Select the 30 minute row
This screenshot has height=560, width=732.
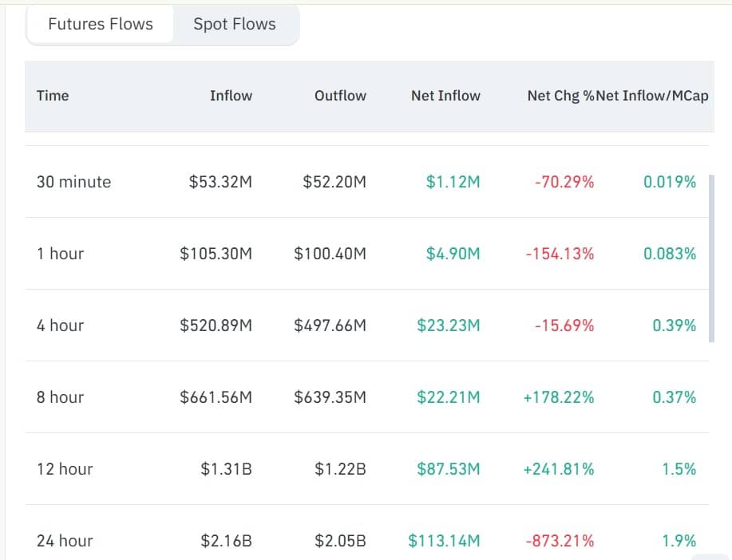click(x=73, y=182)
